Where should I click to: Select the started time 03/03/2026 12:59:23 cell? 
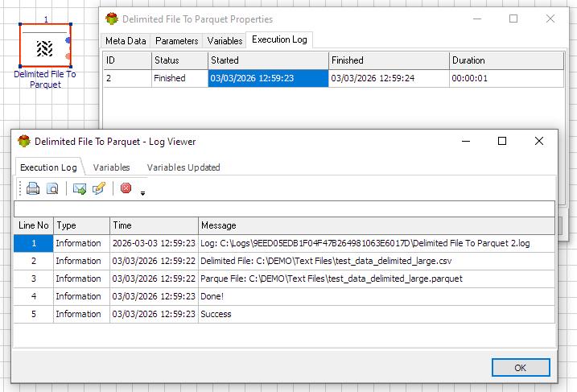(x=268, y=78)
